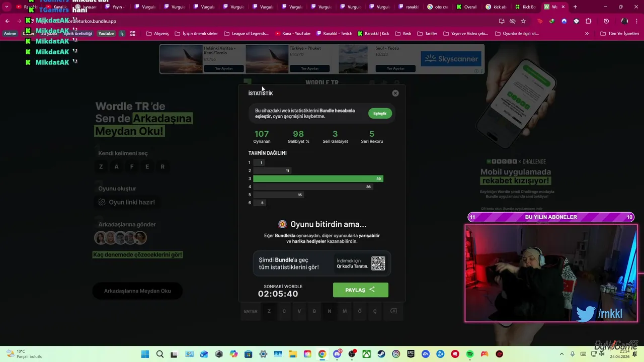Click the Skyscanner ad logo
This screenshot has width=644, height=362.
pos(451,59)
